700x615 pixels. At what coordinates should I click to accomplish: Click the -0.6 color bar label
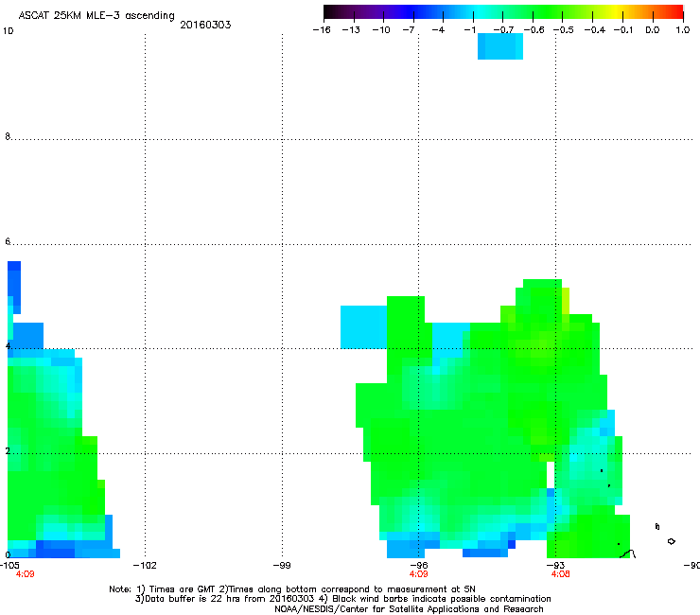coord(534,30)
